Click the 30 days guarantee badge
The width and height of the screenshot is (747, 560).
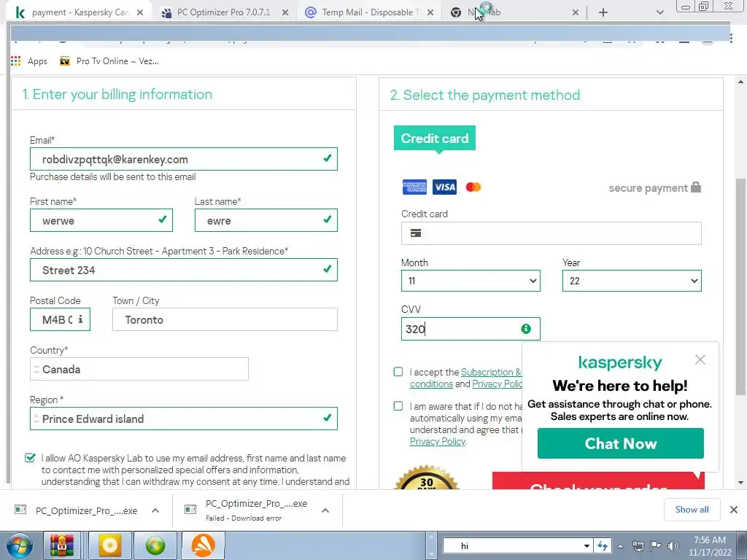pyautogui.click(x=426, y=478)
